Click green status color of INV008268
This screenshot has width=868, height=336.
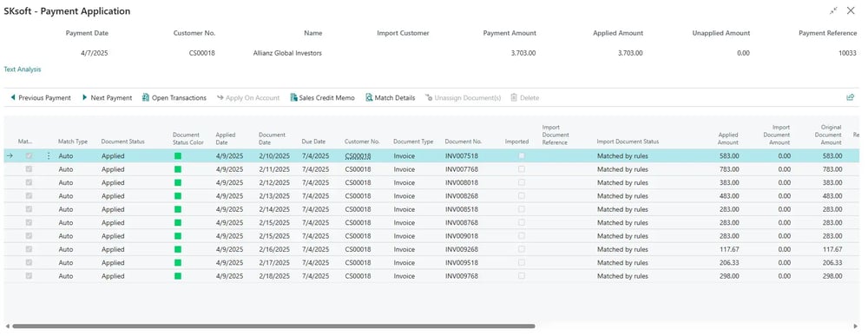[178, 196]
